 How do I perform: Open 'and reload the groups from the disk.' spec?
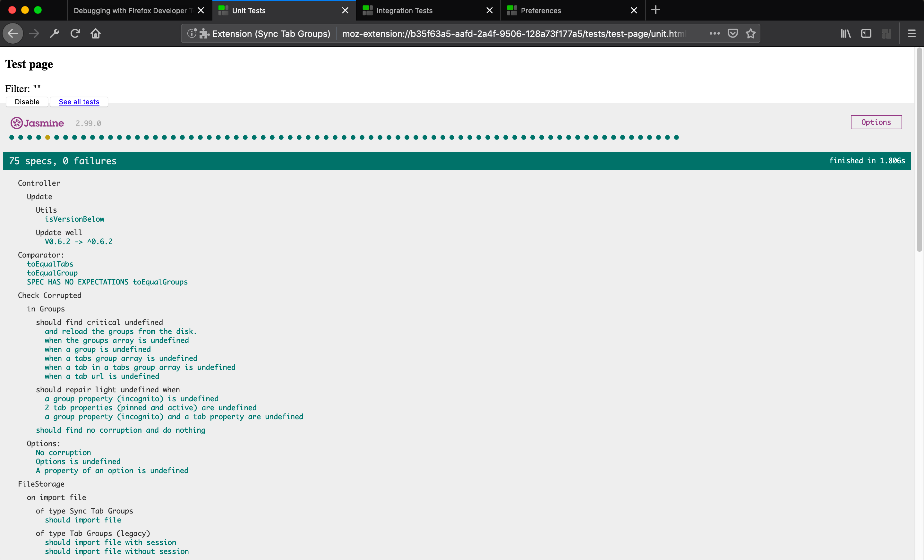click(x=121, y=332)
